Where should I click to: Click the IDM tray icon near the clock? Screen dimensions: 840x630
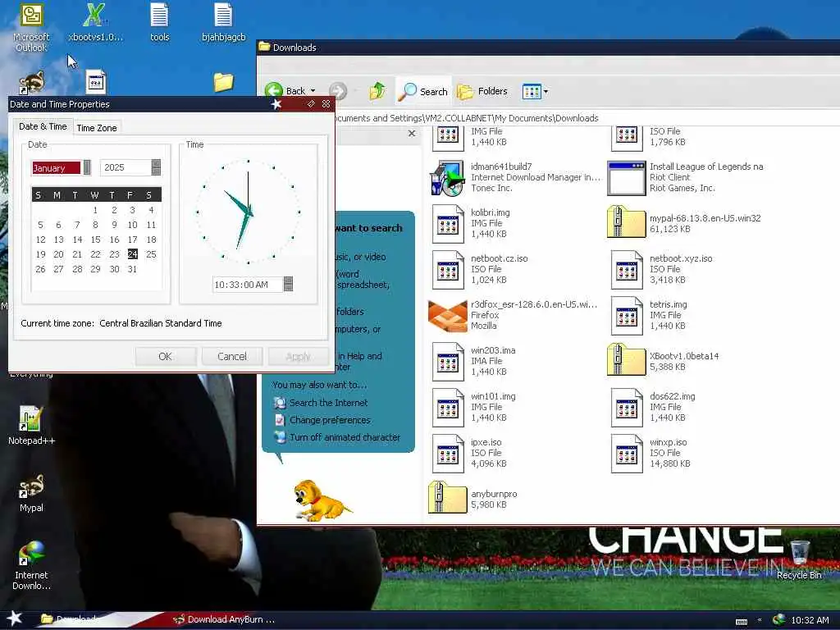[778, 619]
